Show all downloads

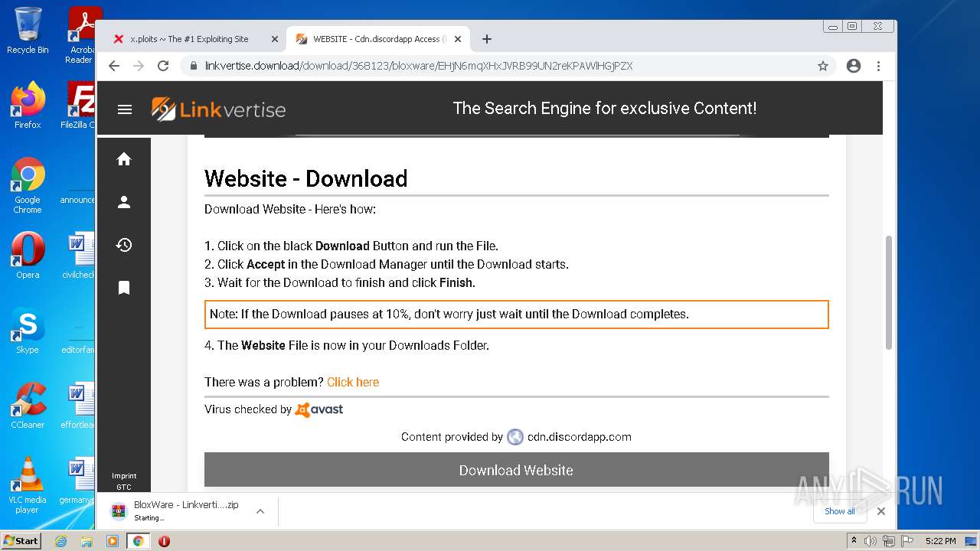(x=840, y=511)
